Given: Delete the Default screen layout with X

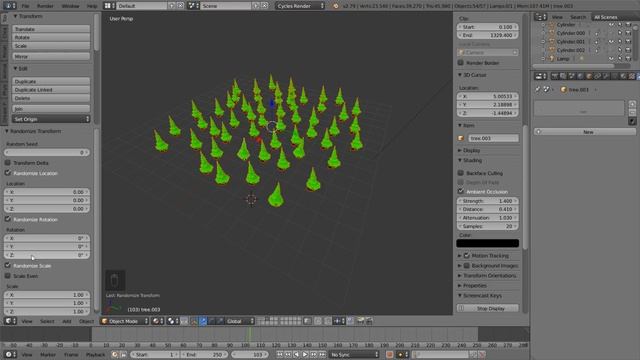Looking at the screenshot, I should tap(180, 6).
